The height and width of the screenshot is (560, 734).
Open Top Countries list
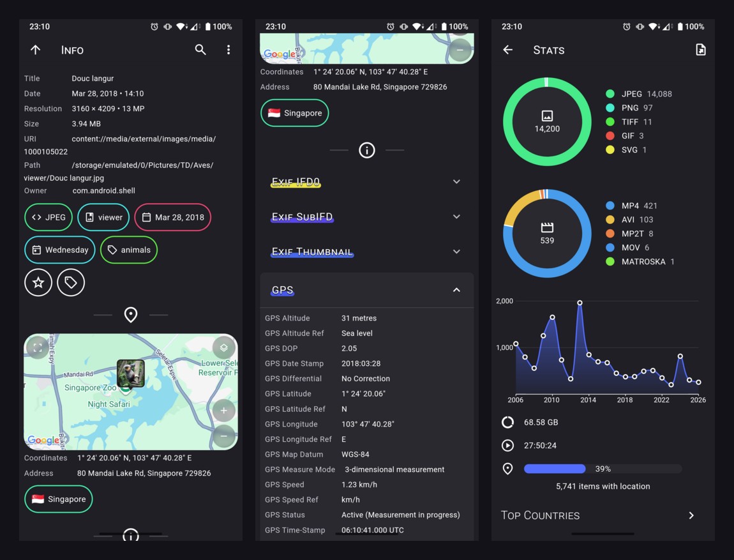pyautogui.click(x=603, y=515)
